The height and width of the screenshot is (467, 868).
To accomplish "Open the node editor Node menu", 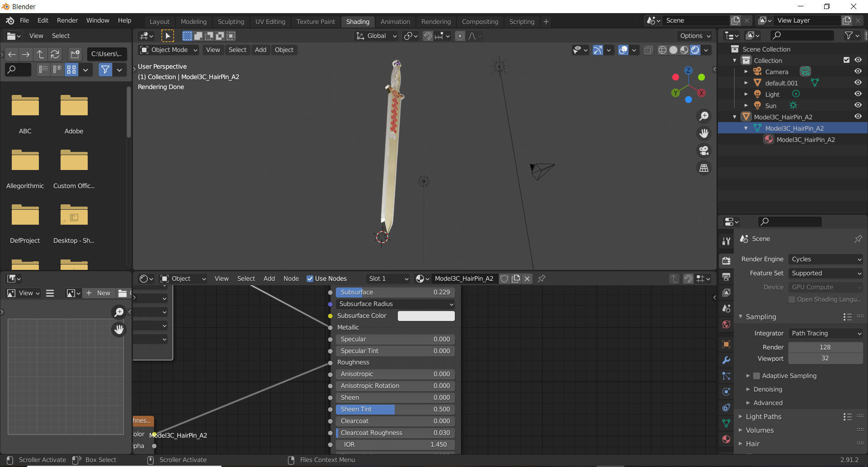I will coord(291,278).
